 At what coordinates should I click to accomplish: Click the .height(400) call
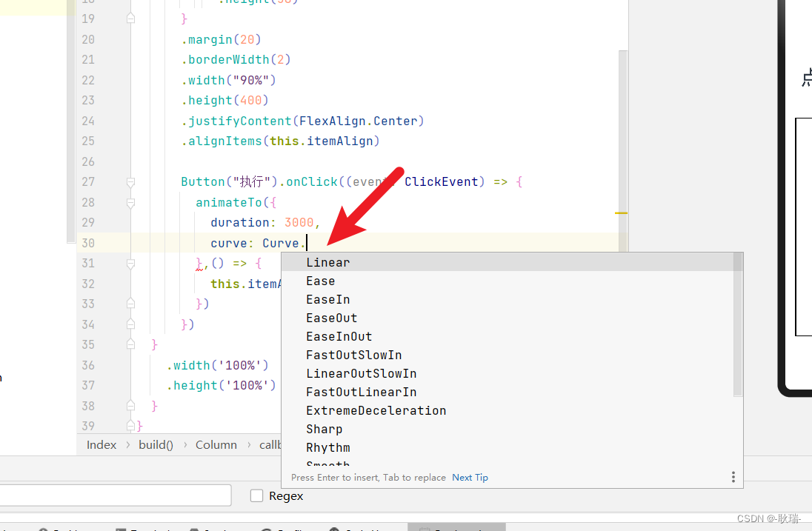tap(224, 101)
